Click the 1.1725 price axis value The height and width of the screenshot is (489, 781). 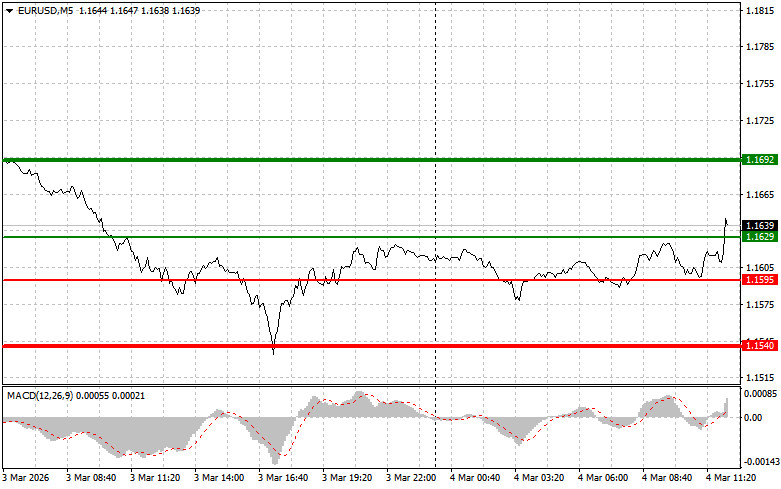click(x=760, y=121)
